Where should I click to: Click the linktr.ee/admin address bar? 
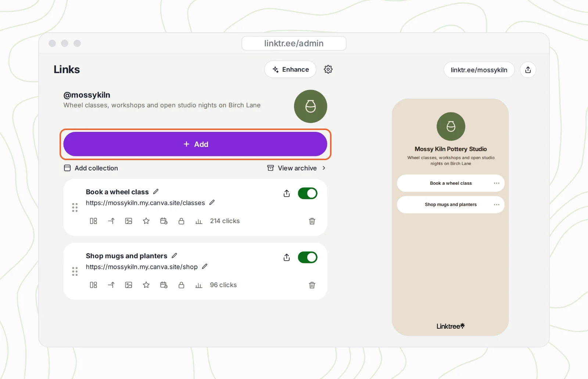pyautogui.click(x=294, y=43)
